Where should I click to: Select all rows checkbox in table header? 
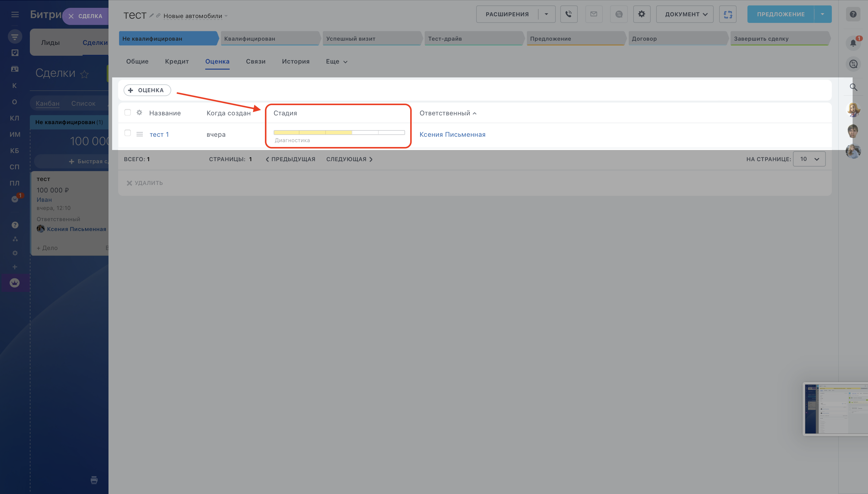tap(127, 113)
